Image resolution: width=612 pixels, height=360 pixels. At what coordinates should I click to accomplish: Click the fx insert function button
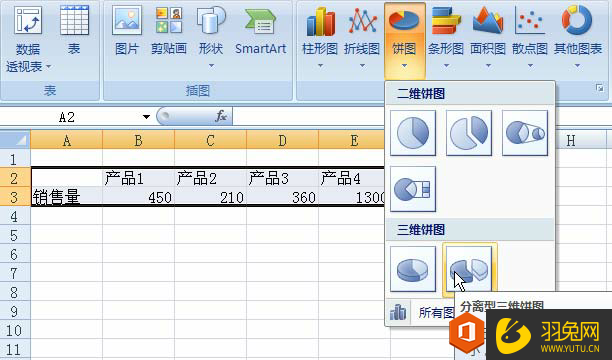click(221, 116)
